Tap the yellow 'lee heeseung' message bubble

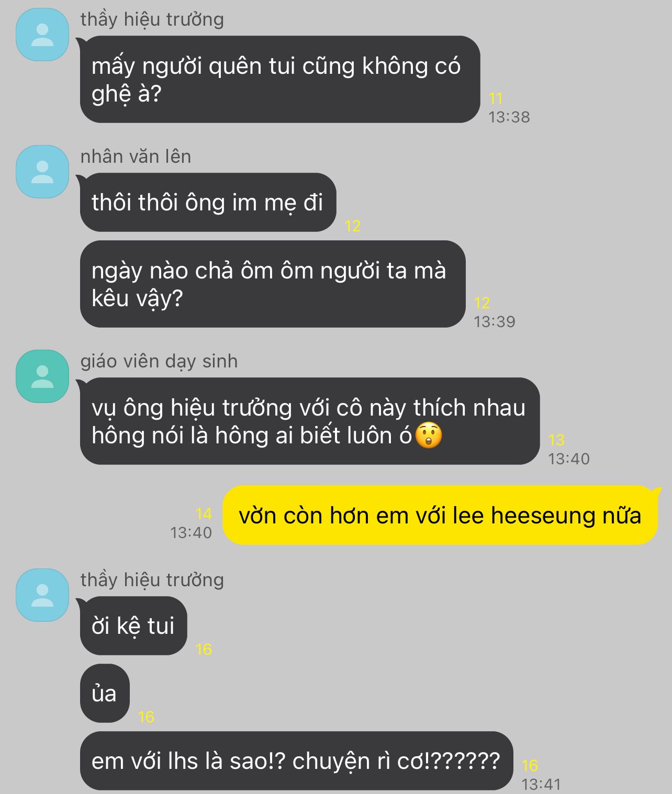(x=440, y=516)
